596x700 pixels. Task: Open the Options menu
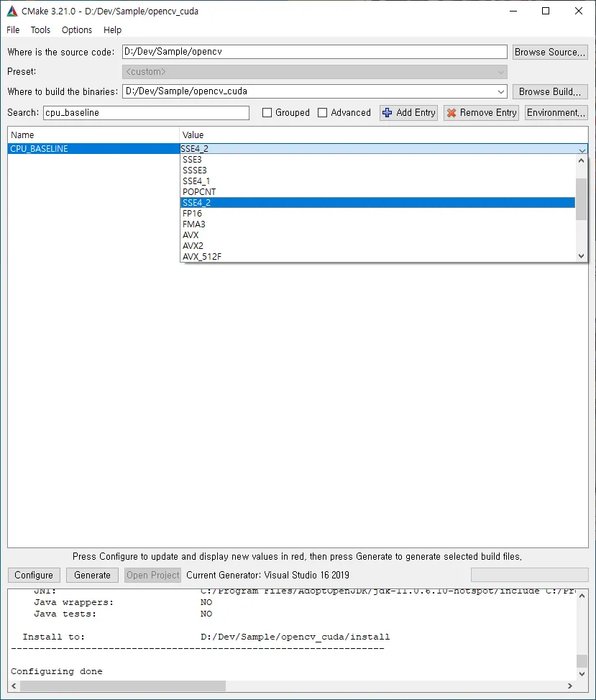[77, 30]
